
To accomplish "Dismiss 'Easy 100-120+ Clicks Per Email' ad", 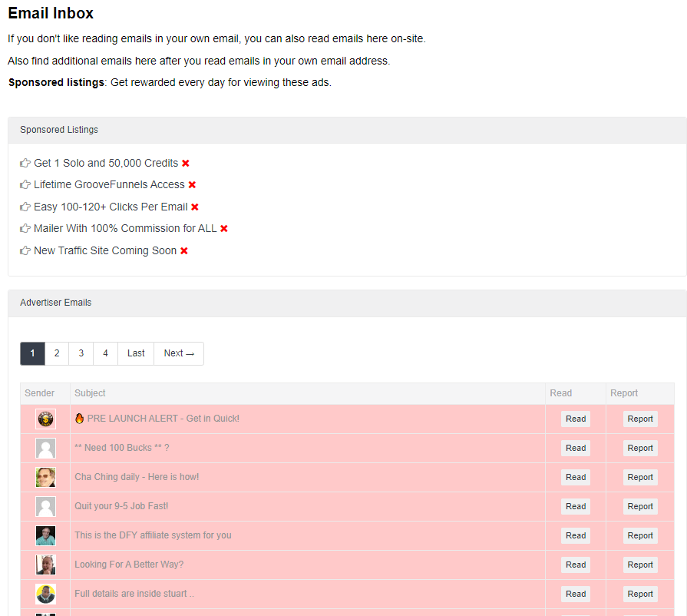I will [x=195, y=207].
